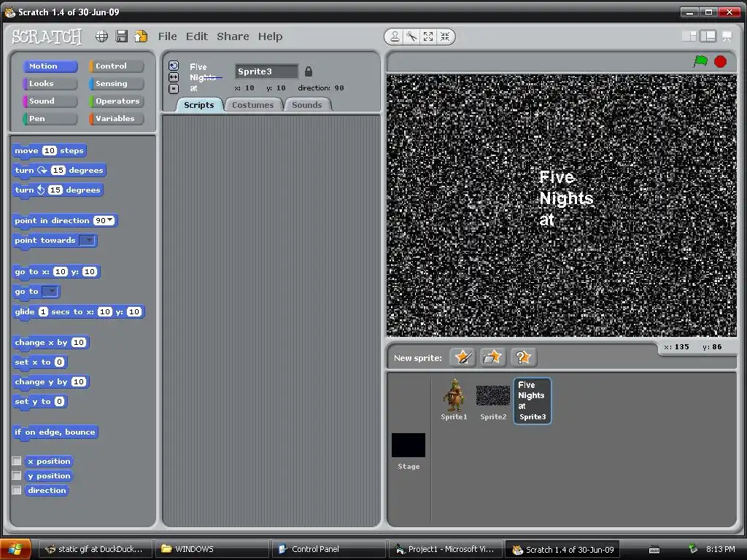Check the y position reporter checkbox
The image size is (747, 560).
pyautogui.click(x=17, y=475)
